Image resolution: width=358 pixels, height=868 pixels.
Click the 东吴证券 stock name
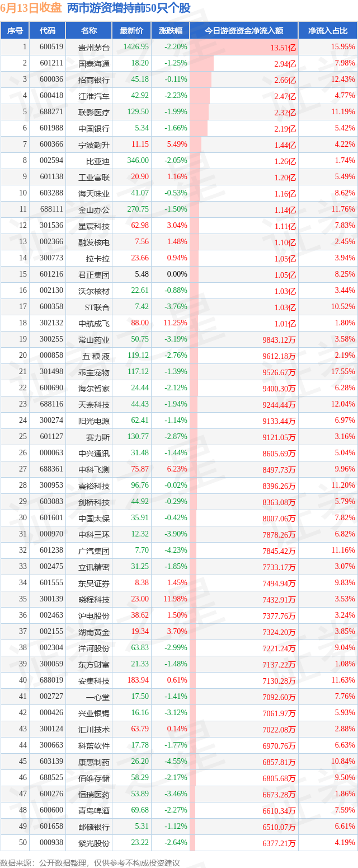click(94, 583)
